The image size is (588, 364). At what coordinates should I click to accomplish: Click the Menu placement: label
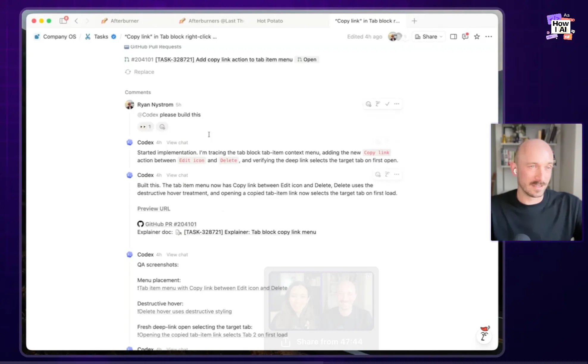point(159,280)
